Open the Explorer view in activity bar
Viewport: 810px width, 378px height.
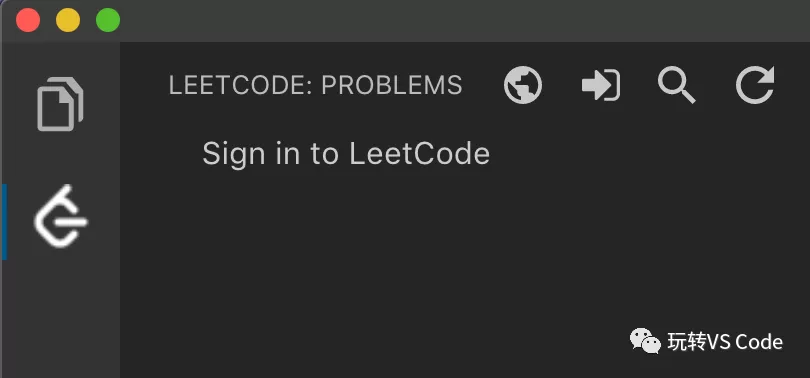pos(60,104)
